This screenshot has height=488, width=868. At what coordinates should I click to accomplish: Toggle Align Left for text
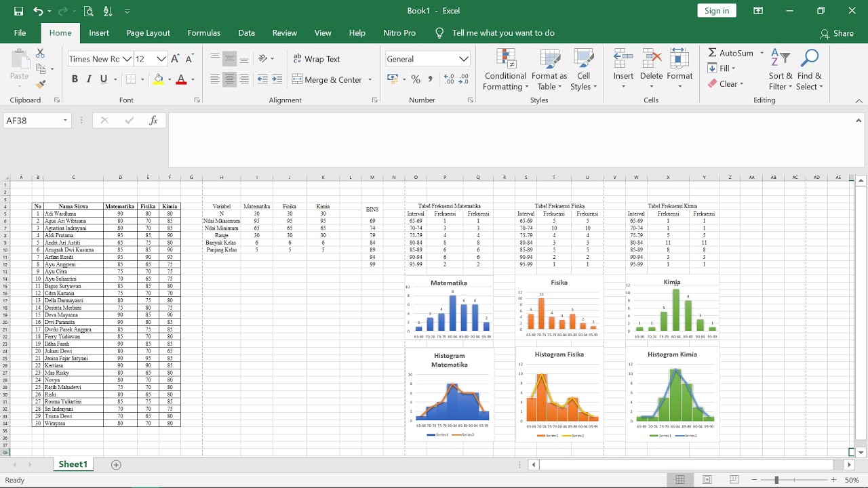click(x=216, y=79)
